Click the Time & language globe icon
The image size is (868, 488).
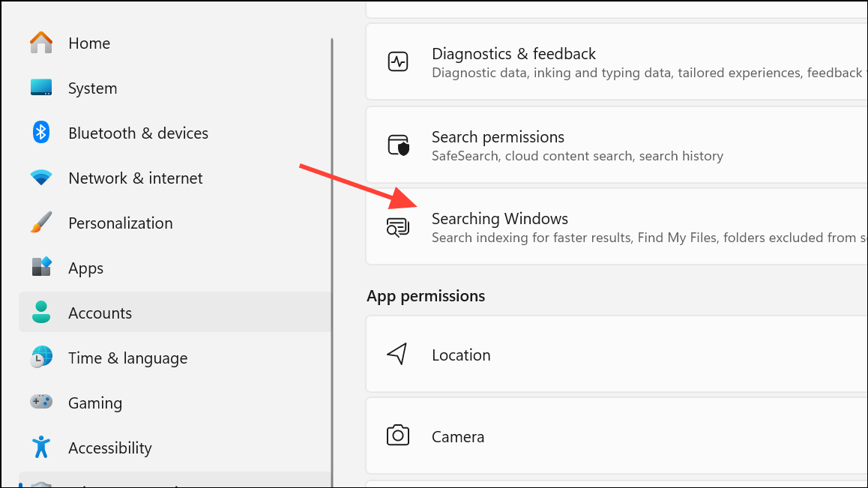pos(41,358)
